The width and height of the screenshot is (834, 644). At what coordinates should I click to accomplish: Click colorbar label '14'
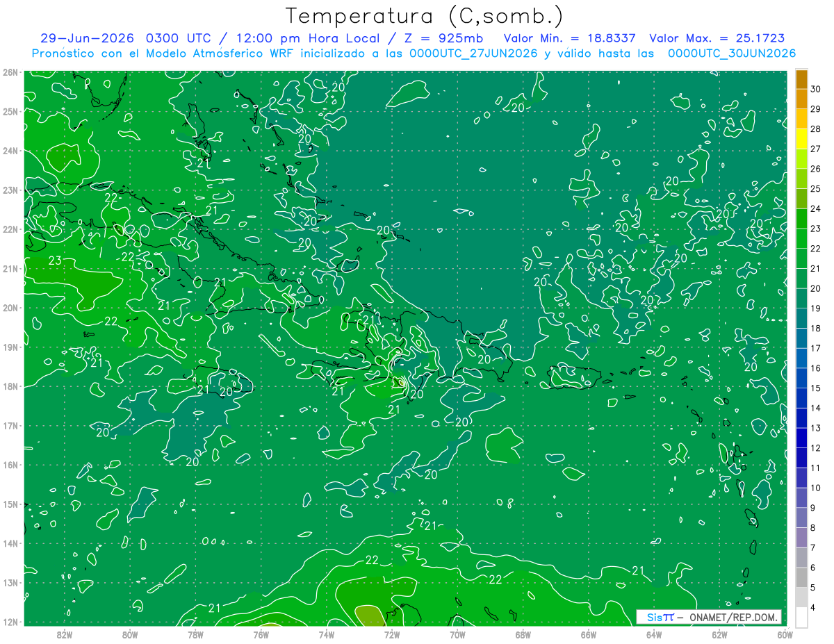816,408
